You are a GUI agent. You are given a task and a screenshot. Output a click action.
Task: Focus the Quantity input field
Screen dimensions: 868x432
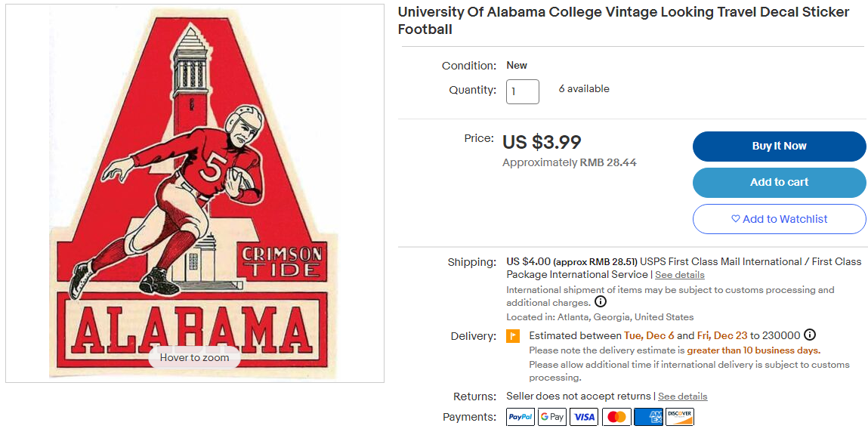click(x=523, y=91)
